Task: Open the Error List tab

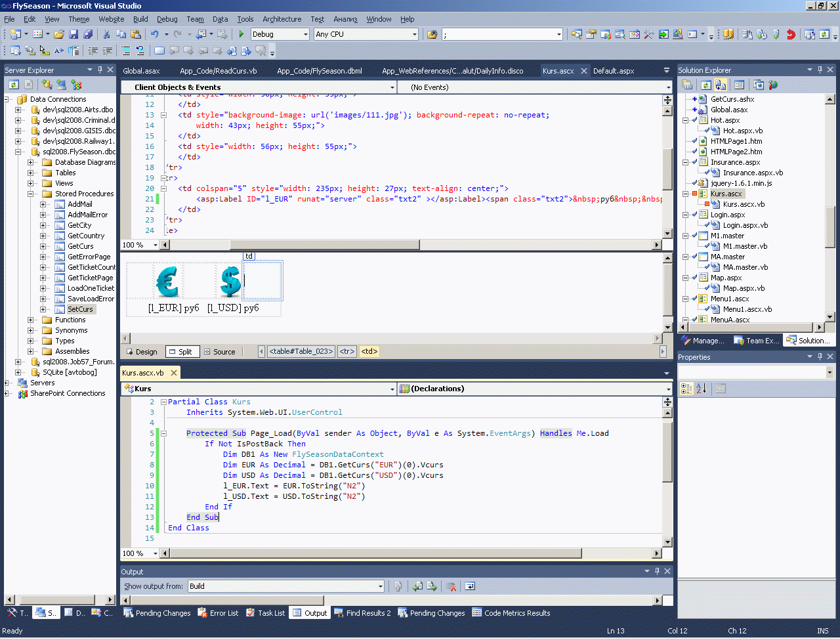Action: [x=218, y=613]
